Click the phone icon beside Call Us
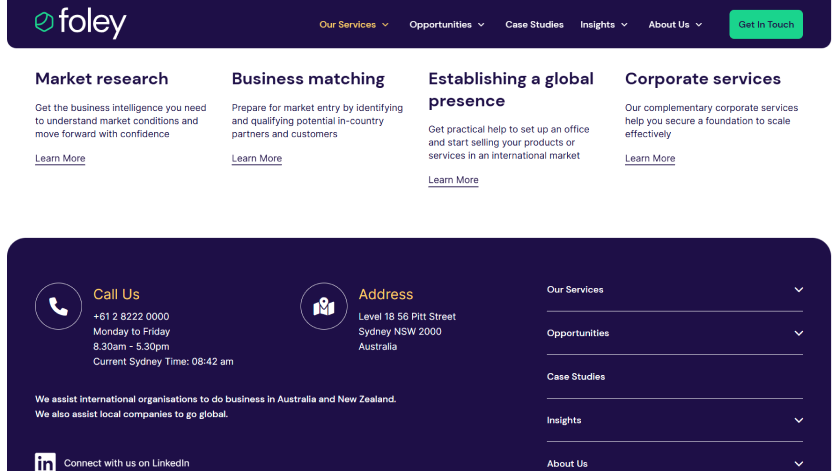This screenshot has height=471, width=838. click(x=58, y=306)
